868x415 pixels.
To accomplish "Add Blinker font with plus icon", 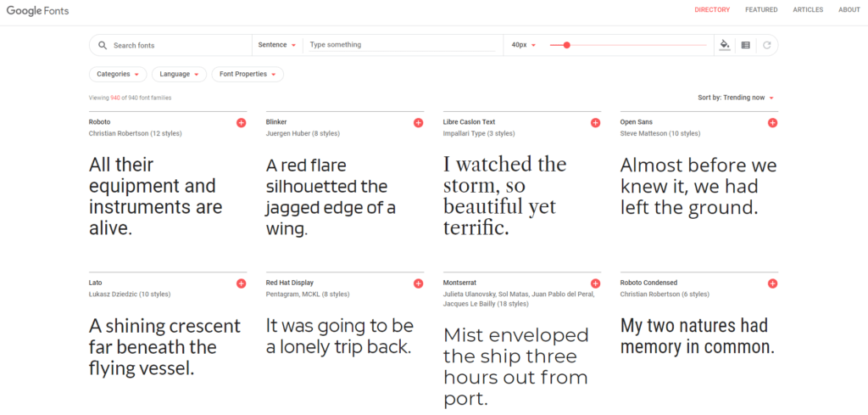I will [419, 123].
